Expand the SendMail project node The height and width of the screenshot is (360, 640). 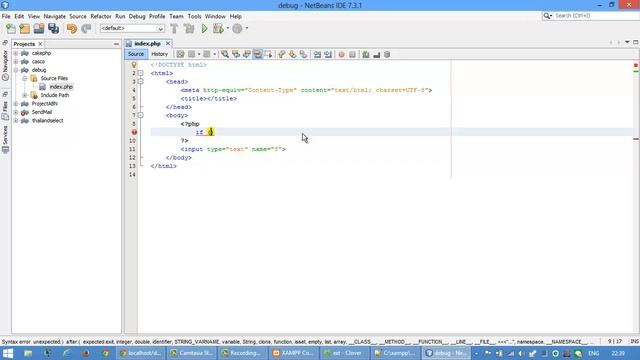(x=16, y=112)
